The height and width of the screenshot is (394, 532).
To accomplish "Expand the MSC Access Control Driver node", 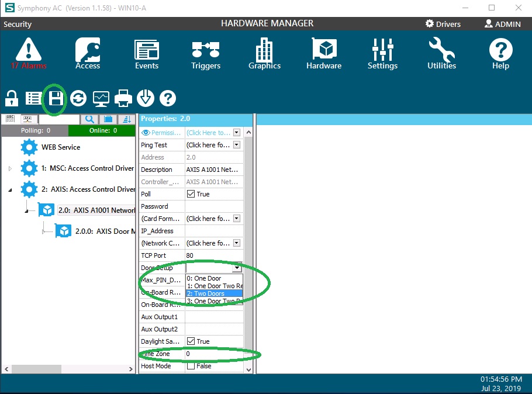I will point(10,168).
